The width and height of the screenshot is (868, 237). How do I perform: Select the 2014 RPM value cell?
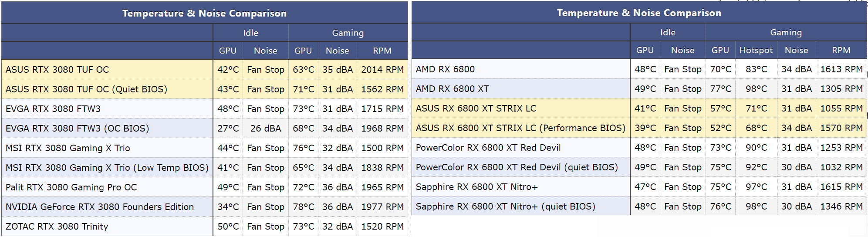click(382, 70)
